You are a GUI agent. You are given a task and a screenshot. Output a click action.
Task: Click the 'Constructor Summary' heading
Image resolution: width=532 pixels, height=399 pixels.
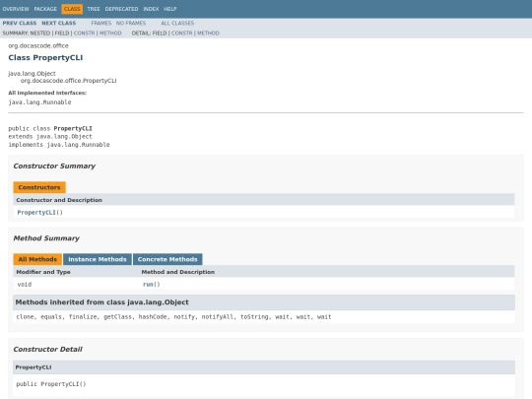(54, 166)
